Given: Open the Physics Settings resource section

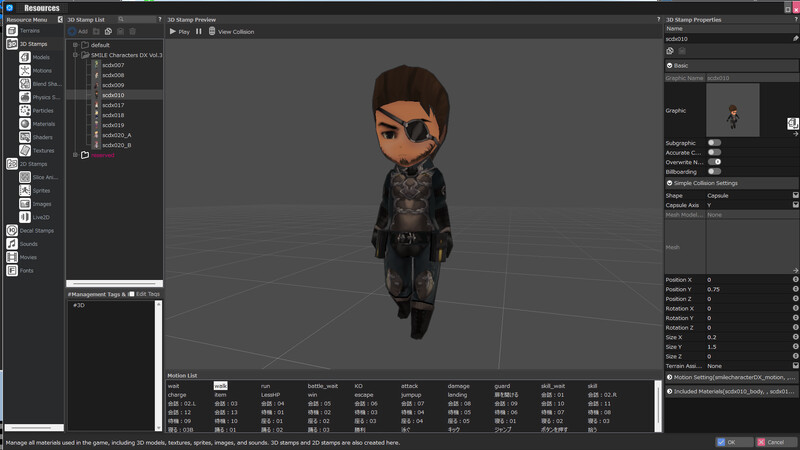Looking at the screenshot, I should tap(40, 97).
